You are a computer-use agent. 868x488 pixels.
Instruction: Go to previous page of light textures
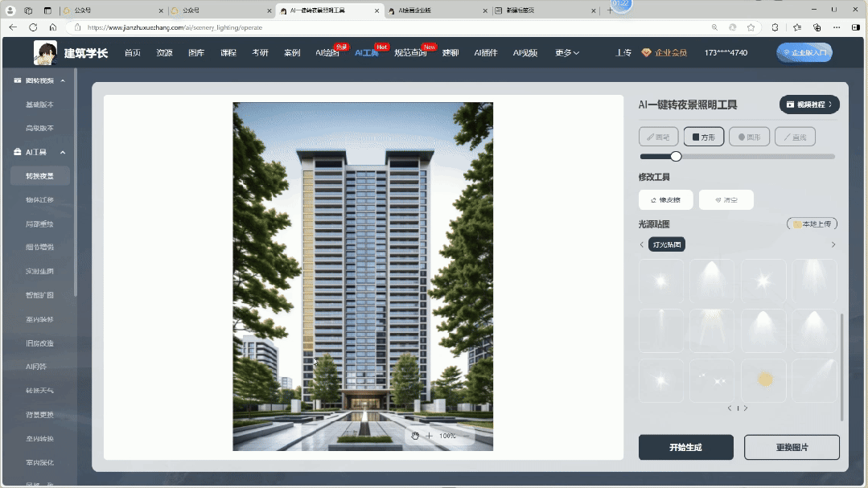[x=730, y=408]
